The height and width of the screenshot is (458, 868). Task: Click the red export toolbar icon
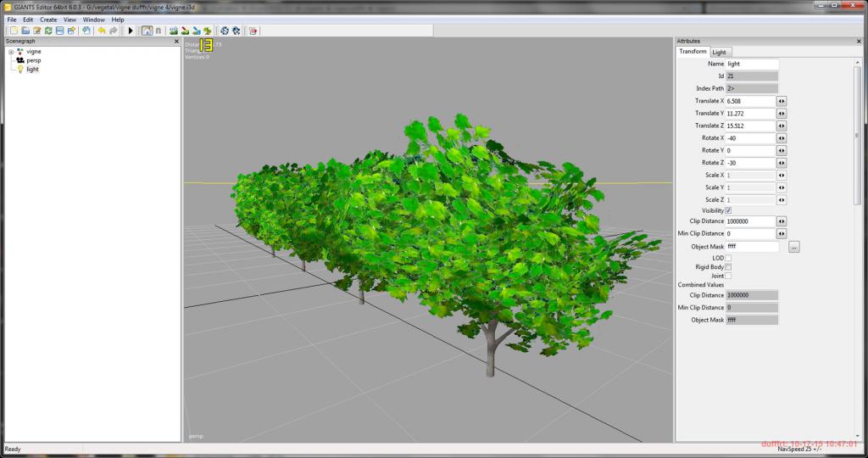pos(253,31)
